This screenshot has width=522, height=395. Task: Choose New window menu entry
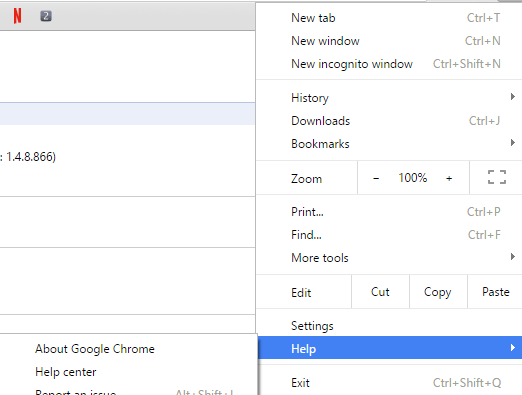pyautogui.click(x=389, y=41)
